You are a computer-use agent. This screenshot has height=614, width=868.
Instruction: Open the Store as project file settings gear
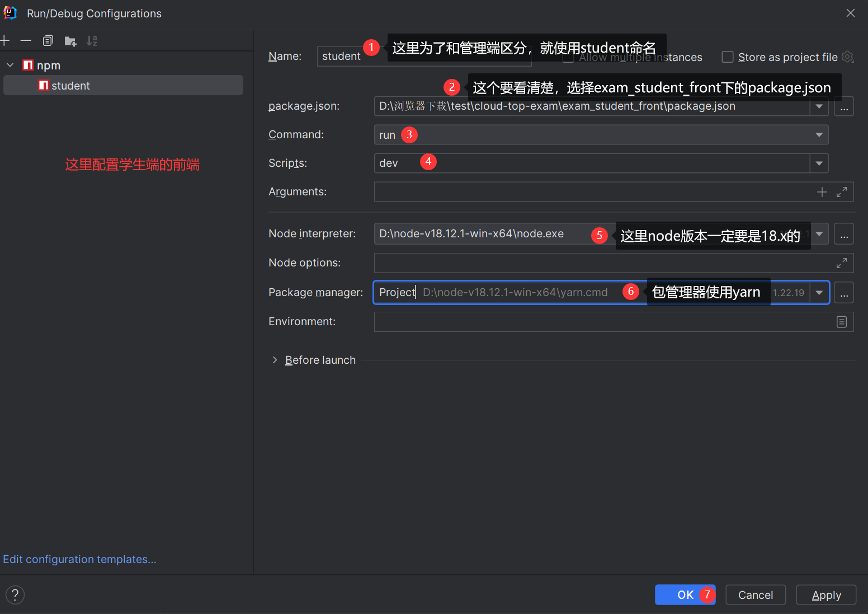[848, 57]
